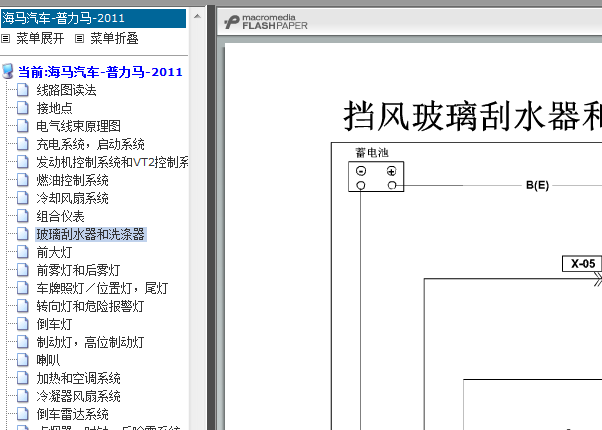Open 制动灯，高位制动灯 tree item

click(90, 342)
